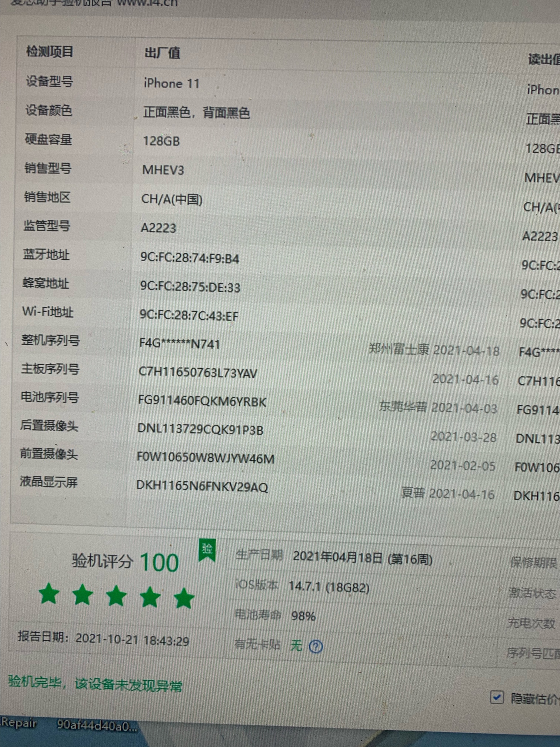Click the 设备型号 row label
Image resolution: width=560 pixels, height=747 pixels.
pos(49,81)
